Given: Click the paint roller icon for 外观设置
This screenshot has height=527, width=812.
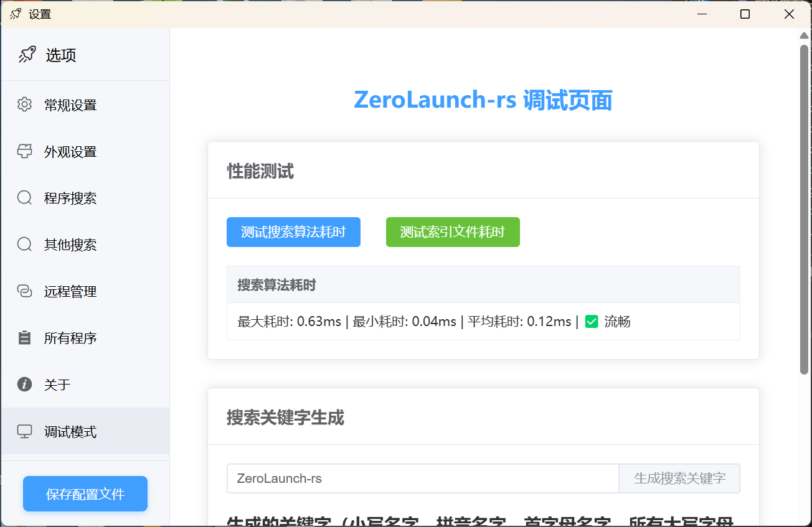Looking at the screenshot, I should pos(24,151).
